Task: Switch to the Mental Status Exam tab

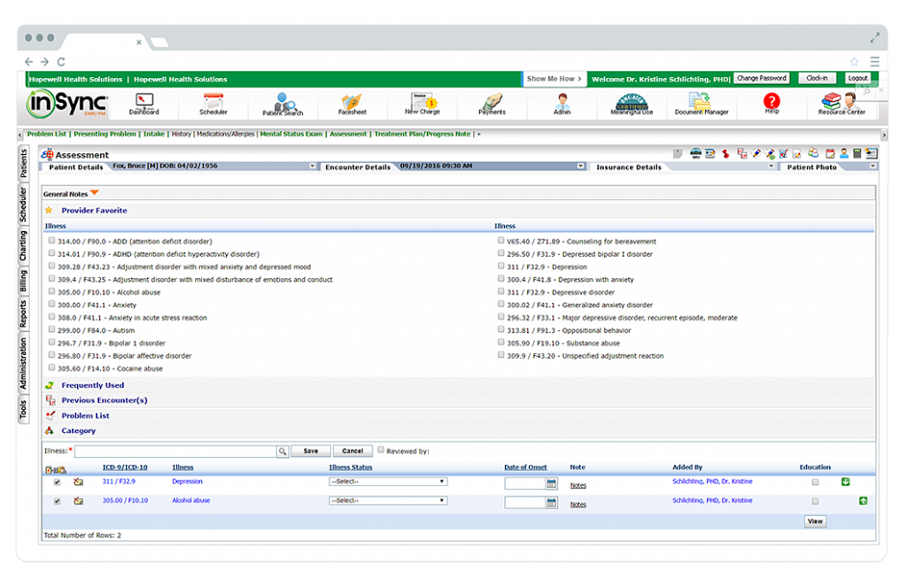Action: click(x=291, y=135)
